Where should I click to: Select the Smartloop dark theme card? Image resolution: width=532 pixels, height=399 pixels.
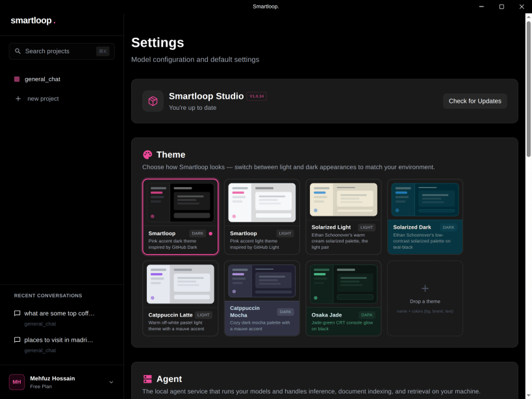click(x=181, y=217)
